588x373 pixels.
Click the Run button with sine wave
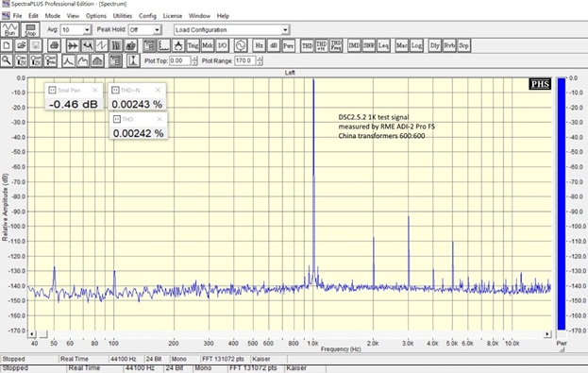pyautogui.click(x=9, y=29)
